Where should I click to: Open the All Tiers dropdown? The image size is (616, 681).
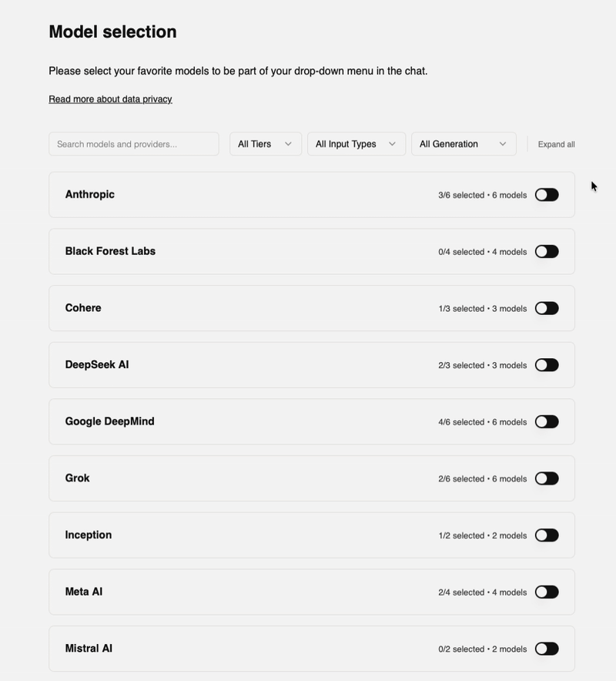point(265,144)
